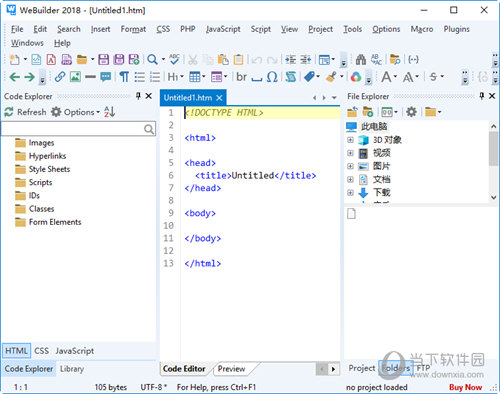500x394 pixels.
Task: Insert special character with the Omega icon
Action: point(272,77)
